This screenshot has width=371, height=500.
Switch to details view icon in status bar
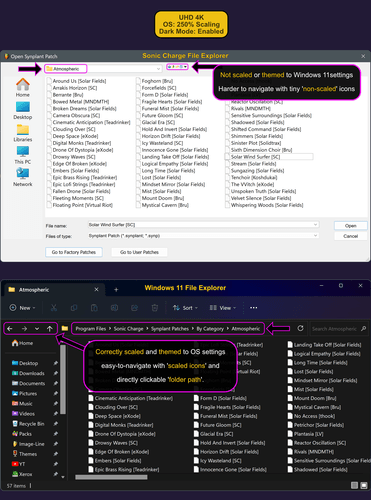click(355, 485)
